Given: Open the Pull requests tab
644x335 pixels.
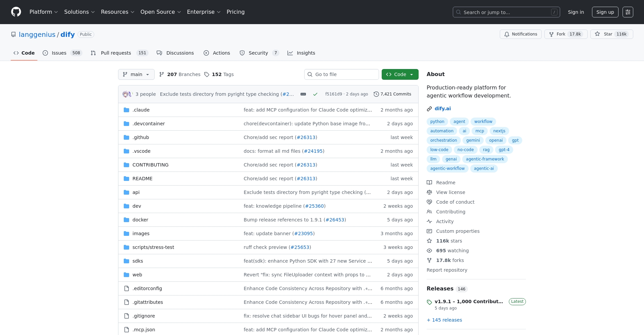Looking at the screenshot, I should pos(116,53).
